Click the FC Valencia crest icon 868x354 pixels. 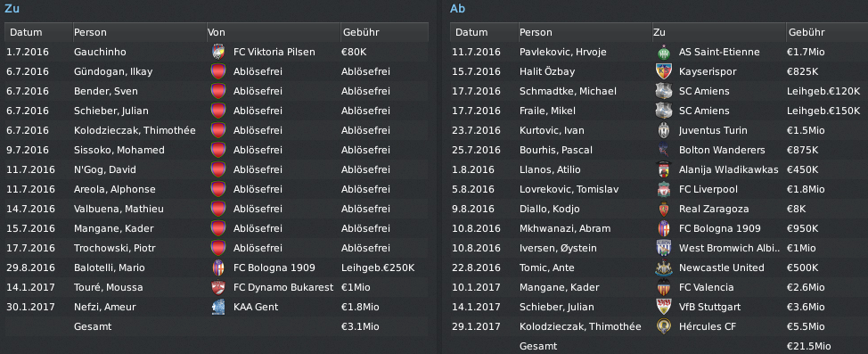point(663,287)
